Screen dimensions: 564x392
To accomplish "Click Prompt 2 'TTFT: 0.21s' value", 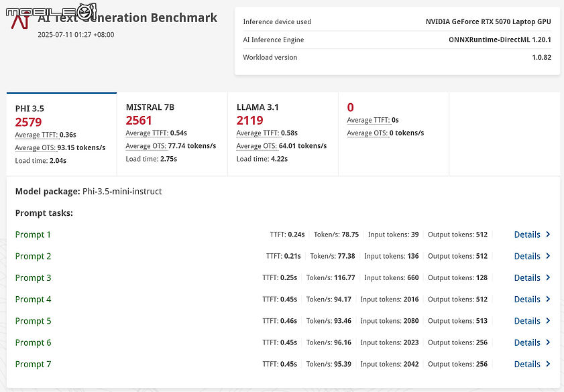I will [284, 256].
